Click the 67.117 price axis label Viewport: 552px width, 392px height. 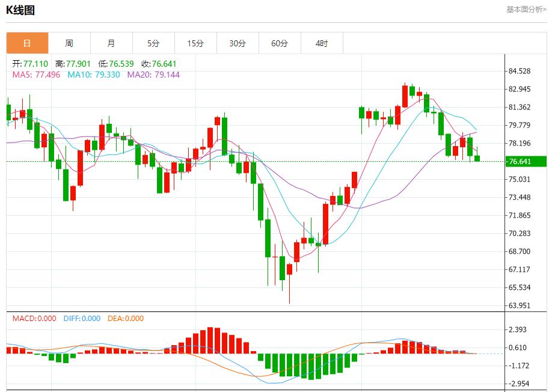pyautogui.click(x=520, y=269)
